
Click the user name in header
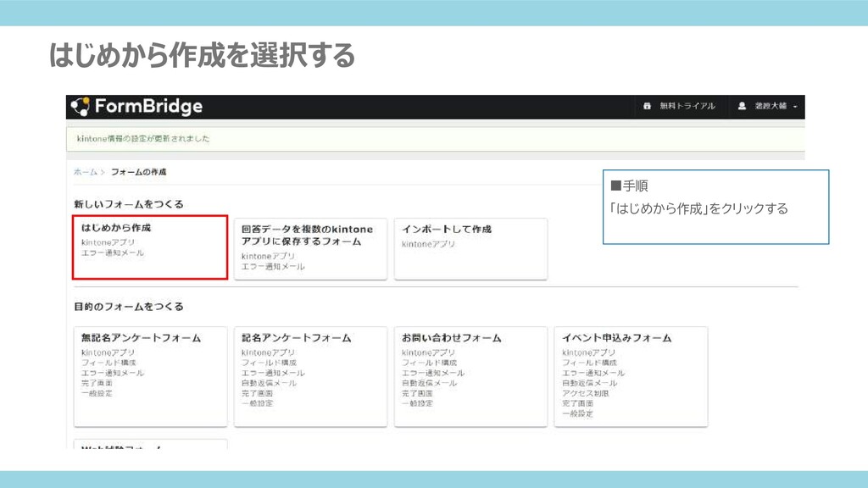pyautogui.click(x=771, y=106)
